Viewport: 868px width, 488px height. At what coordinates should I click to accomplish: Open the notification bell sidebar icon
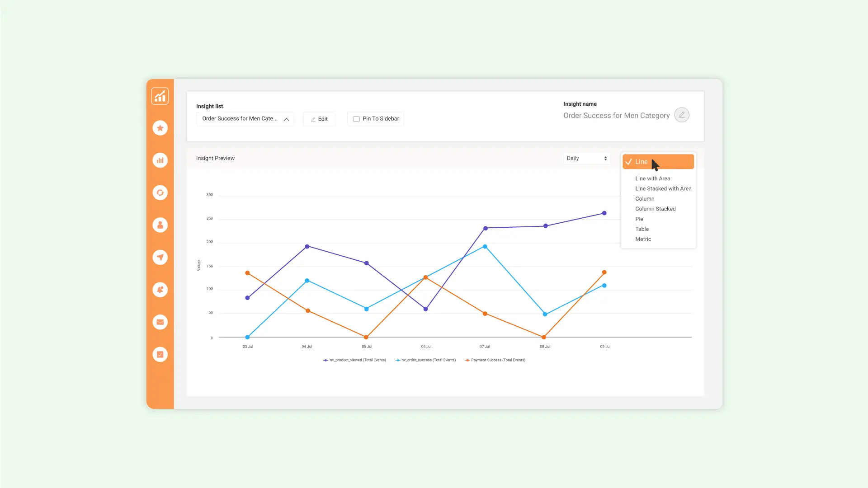[160, 290]
